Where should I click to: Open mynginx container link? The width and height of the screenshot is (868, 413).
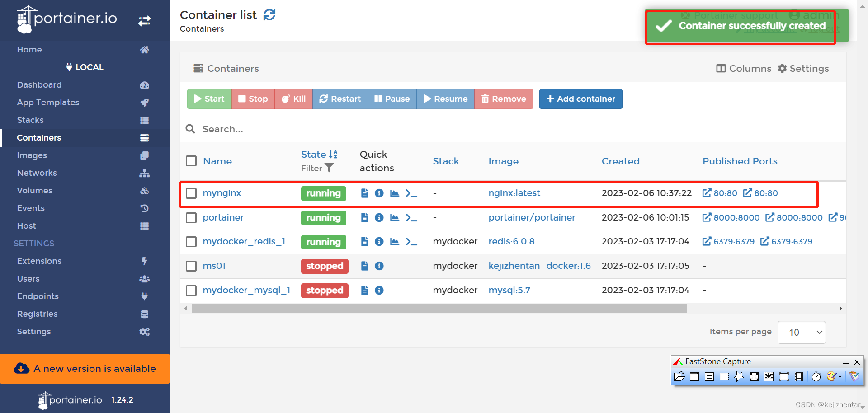pos(222,193)
